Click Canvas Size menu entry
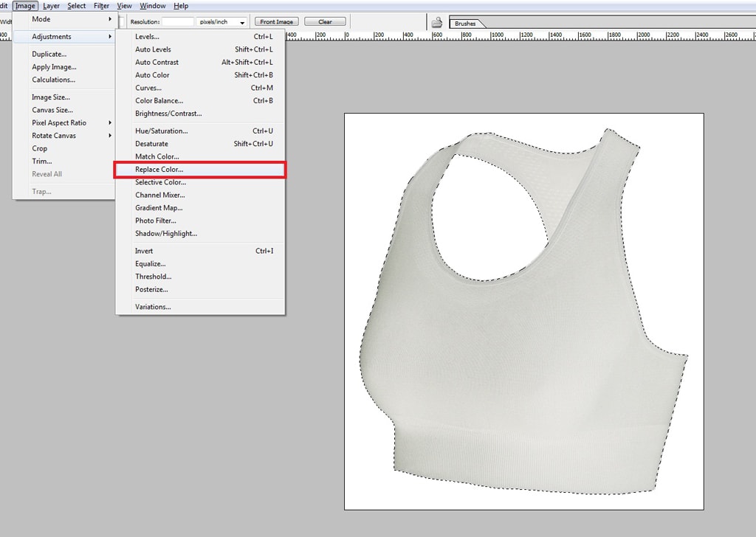Screen dimensions: 756x537 tap(52, 110)
